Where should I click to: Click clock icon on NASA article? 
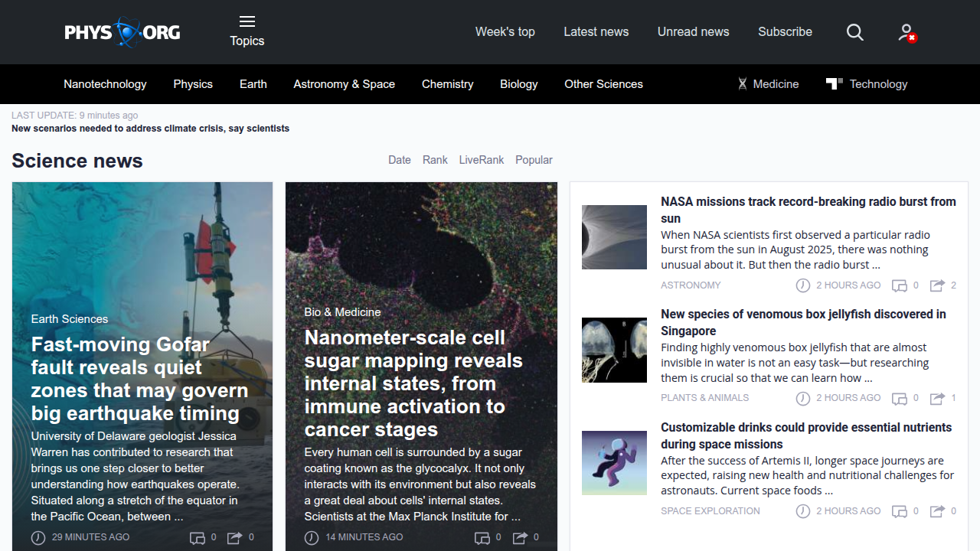tap(802, 285)
